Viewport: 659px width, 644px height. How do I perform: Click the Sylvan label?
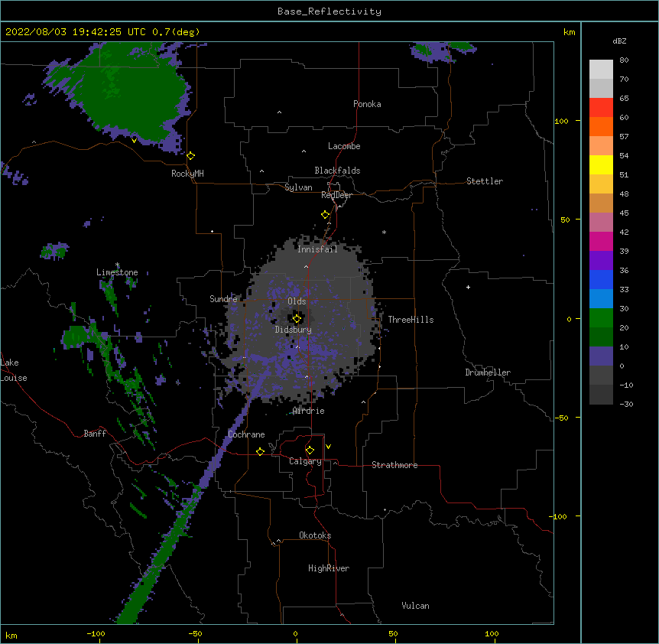pos(298,187)
